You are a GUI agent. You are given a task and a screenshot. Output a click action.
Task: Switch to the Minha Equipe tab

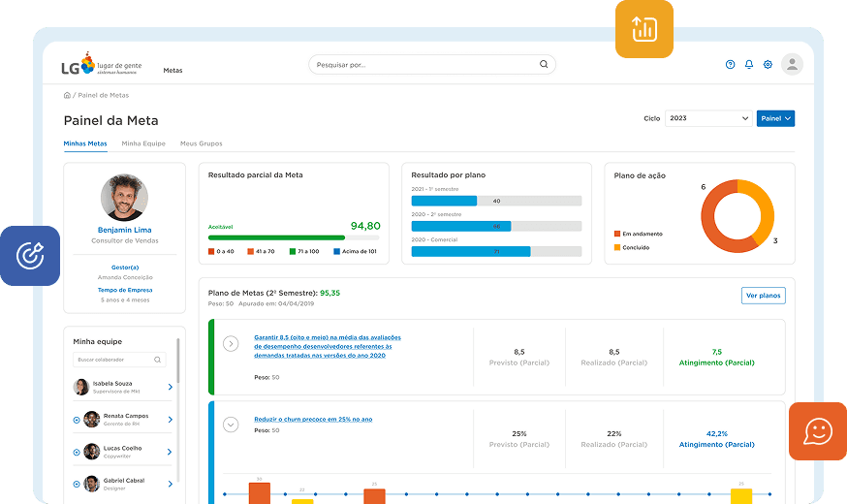[143, 143]
